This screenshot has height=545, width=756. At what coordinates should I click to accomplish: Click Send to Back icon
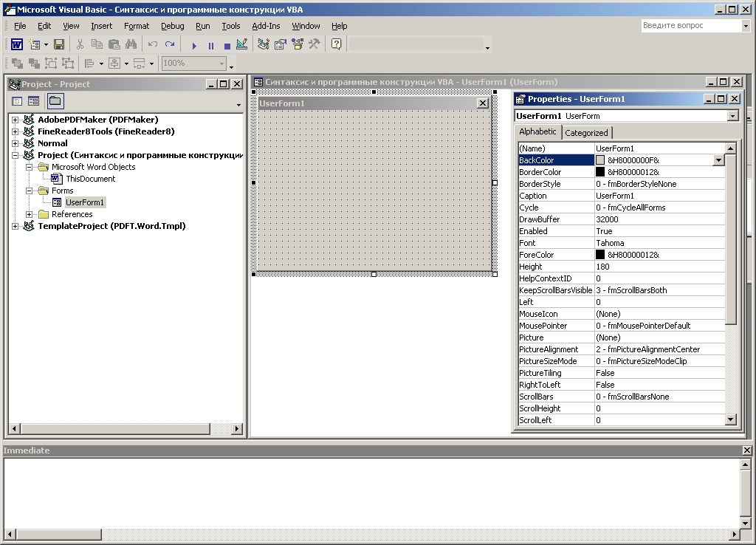pos(34,64)
